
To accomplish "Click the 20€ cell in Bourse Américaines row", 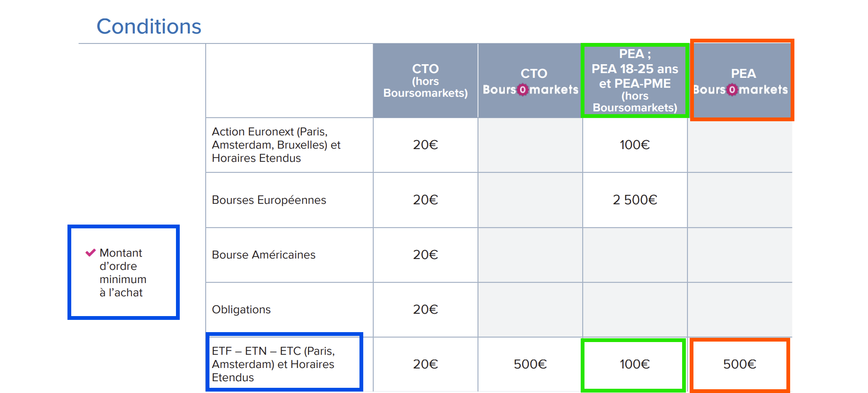I will click(x=426, y=255).
